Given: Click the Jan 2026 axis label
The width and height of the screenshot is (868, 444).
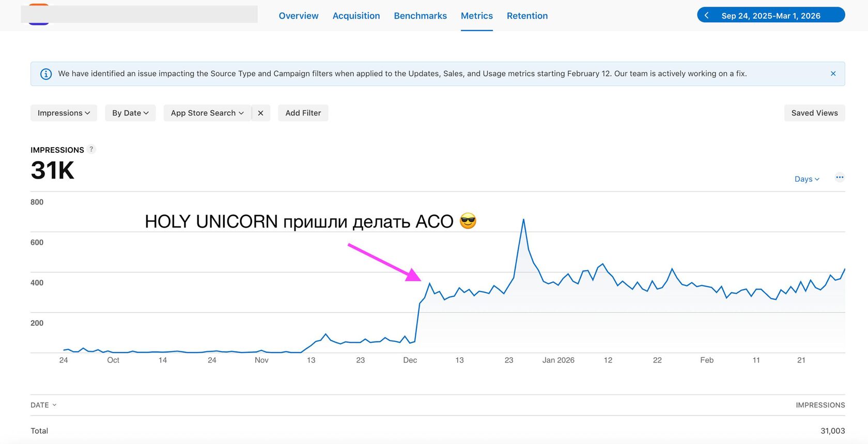Looking at the screenshot, I should [558, 360].
